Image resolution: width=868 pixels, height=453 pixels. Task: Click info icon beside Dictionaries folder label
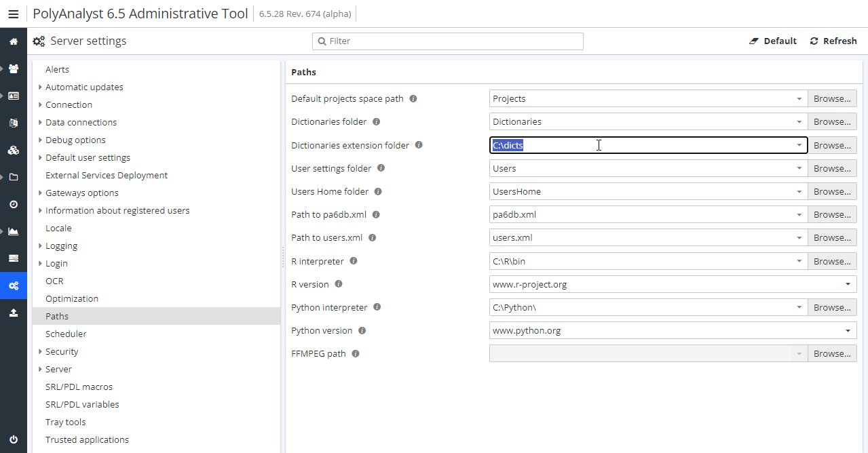tap(377, 122)
